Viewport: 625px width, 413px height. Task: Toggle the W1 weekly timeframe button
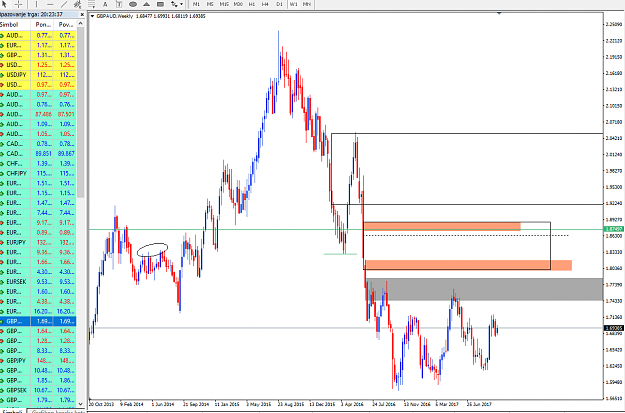pyautogui.click(x=294, y=4)
